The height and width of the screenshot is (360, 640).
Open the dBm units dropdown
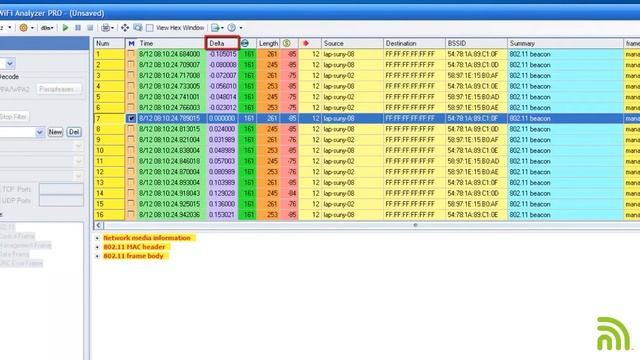pyautogui.click(x=47, y=28)
